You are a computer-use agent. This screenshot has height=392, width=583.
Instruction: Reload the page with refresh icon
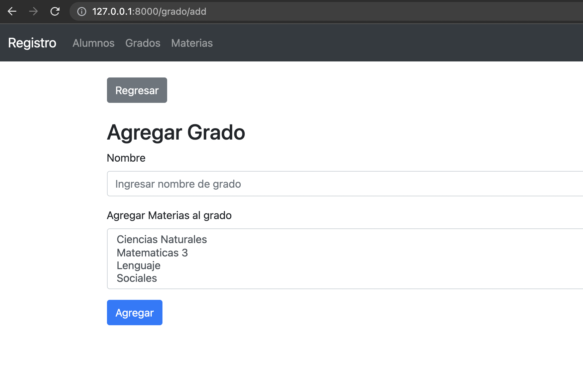pyautogui.click(x=55, y=11)
